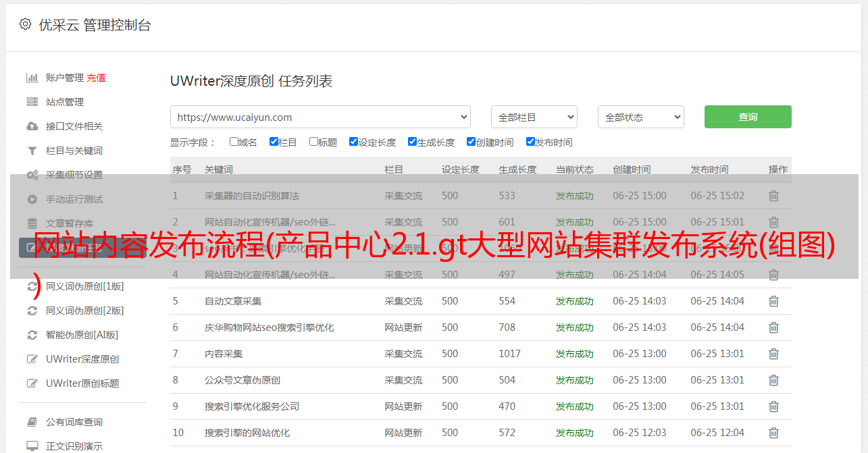This screenshot has width=868, height=453.
Task: Click the red 充值 link
Action: (96, 78)
